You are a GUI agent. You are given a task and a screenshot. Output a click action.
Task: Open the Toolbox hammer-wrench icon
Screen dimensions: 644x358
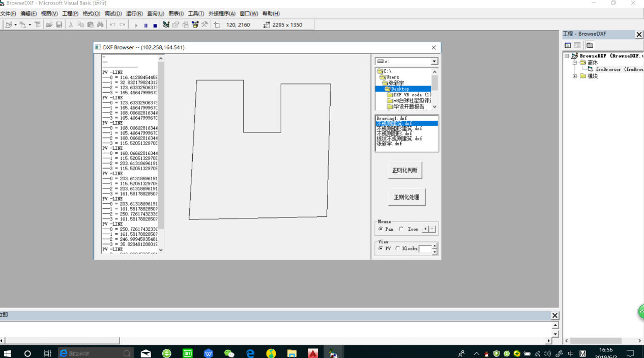[204, 24]
